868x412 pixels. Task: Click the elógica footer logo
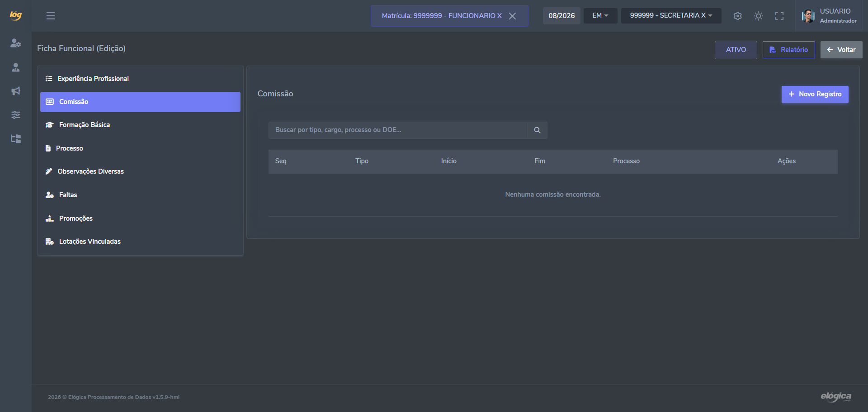(836, 397)
